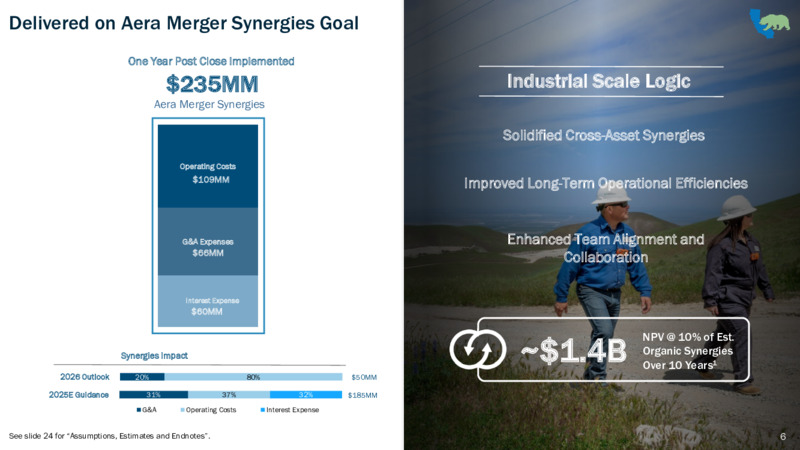Click the 'Interest Expense' legend label
This screenshot has height=450, width=800.
coord(292,410)
